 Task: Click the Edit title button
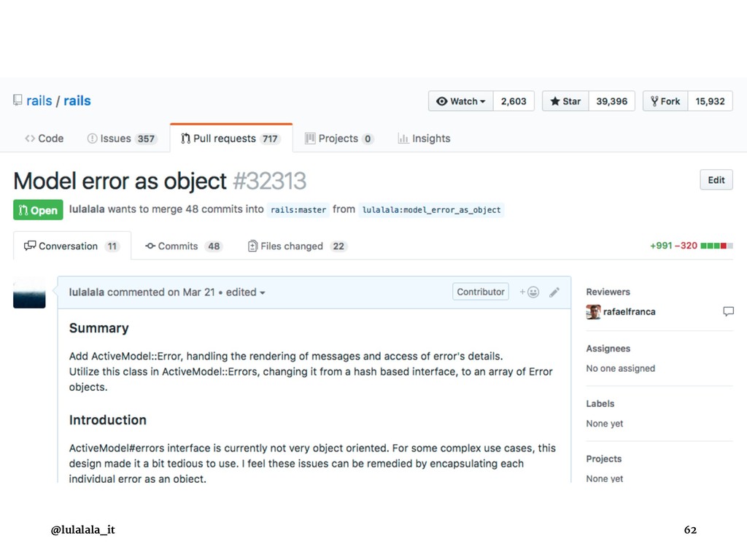tap(716, 180)
